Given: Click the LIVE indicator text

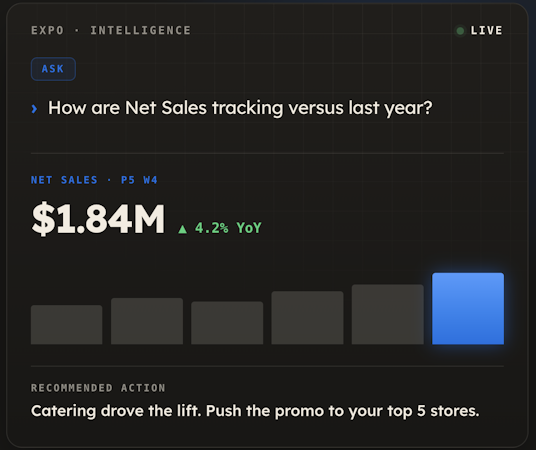Looking at the screenshot, I should click(486, 30).
